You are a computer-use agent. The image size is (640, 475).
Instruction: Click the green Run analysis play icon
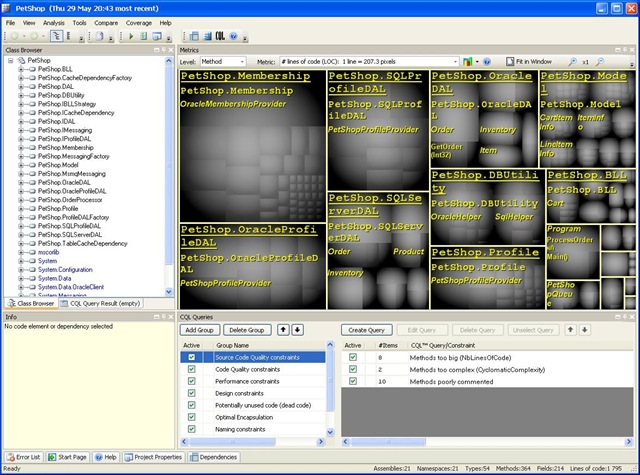pos(131,36)
